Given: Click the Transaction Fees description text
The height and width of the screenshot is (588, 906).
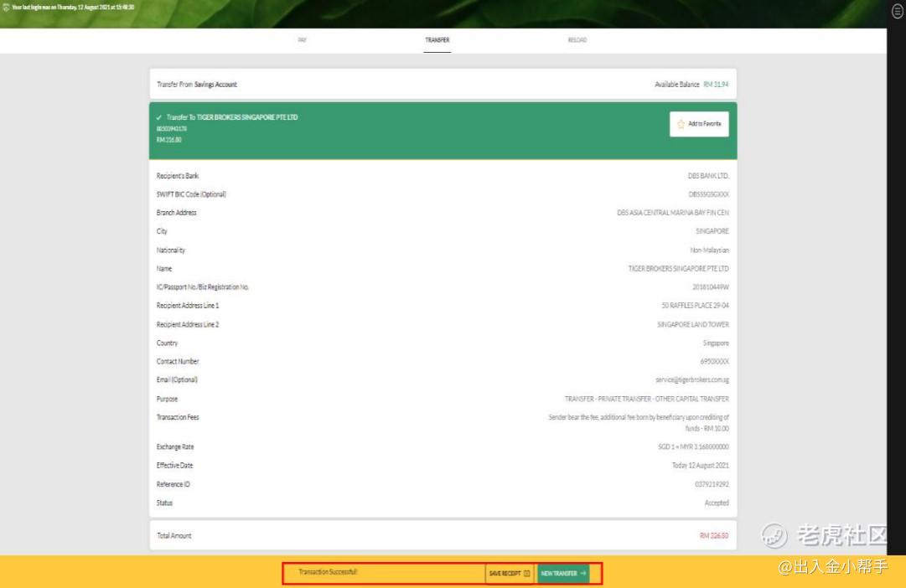Looking at the screenshot, I should pos(639,423).
